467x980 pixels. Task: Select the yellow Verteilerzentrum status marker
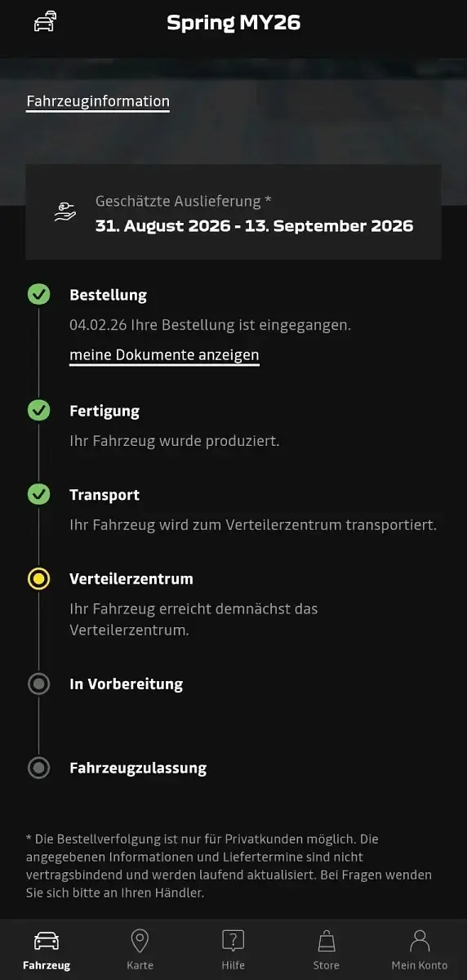click(x=38, y=578)
